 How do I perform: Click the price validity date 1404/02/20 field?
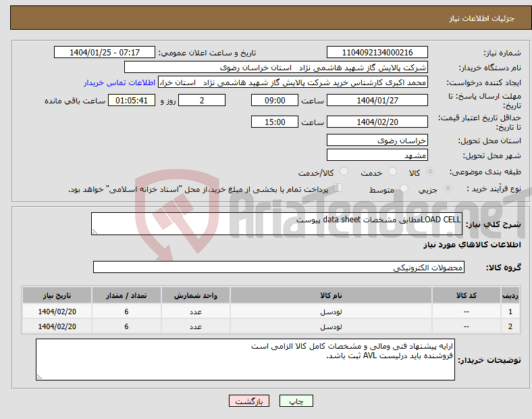[377, 122]
